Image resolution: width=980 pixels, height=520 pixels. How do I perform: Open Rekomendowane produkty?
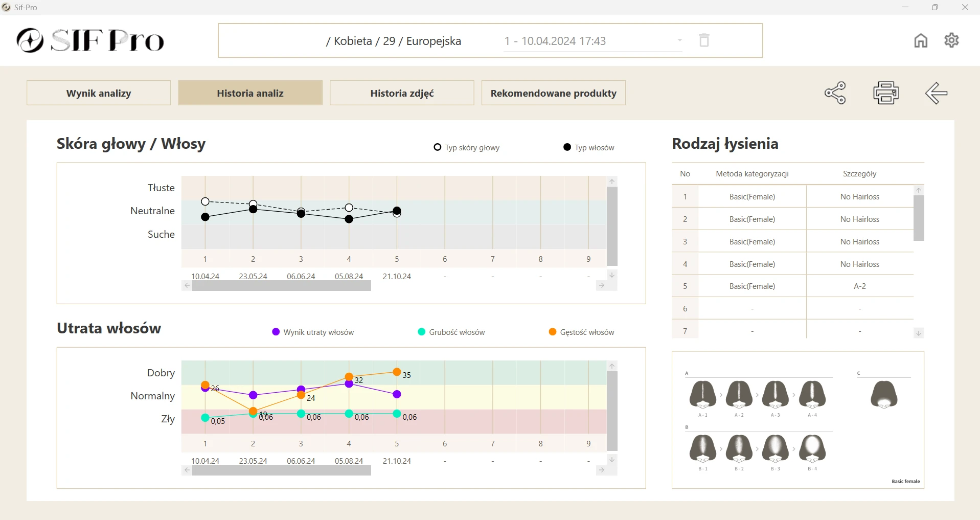point(553,93)
